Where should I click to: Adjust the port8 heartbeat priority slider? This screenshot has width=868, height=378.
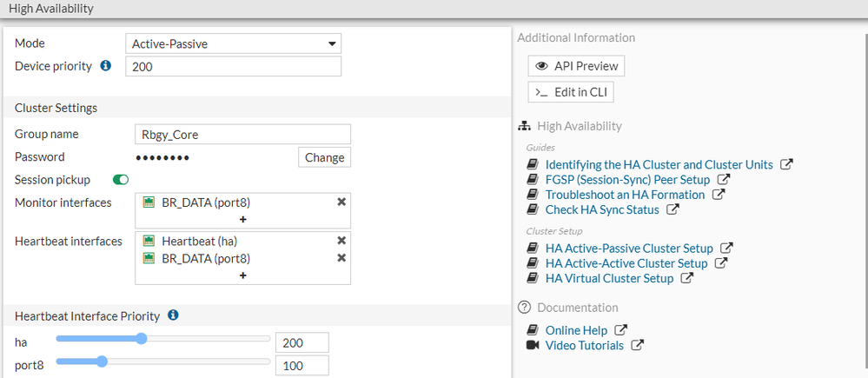point(102,361)
